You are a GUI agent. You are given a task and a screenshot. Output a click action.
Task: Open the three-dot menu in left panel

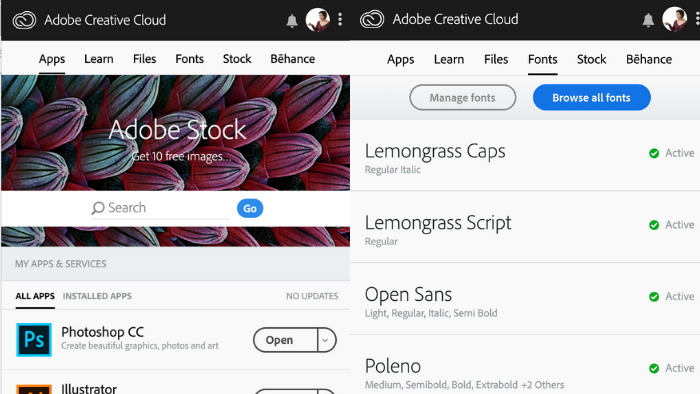(340, 19)
